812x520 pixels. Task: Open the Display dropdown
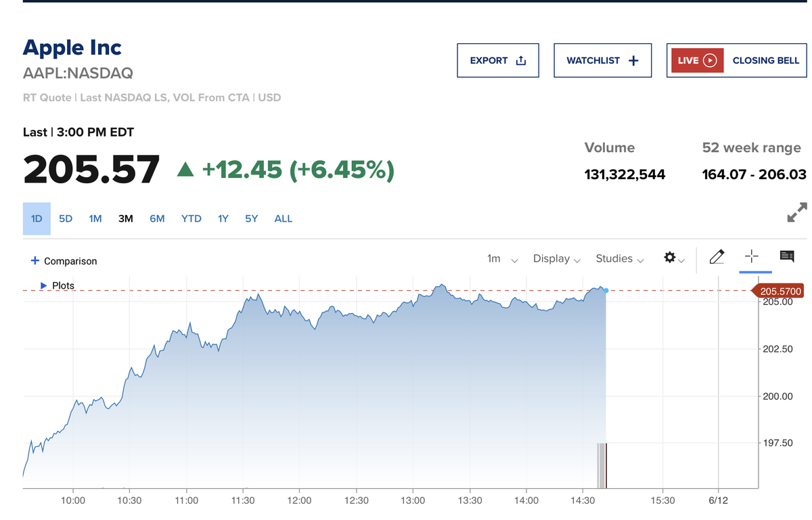click(x=557, y=259)
